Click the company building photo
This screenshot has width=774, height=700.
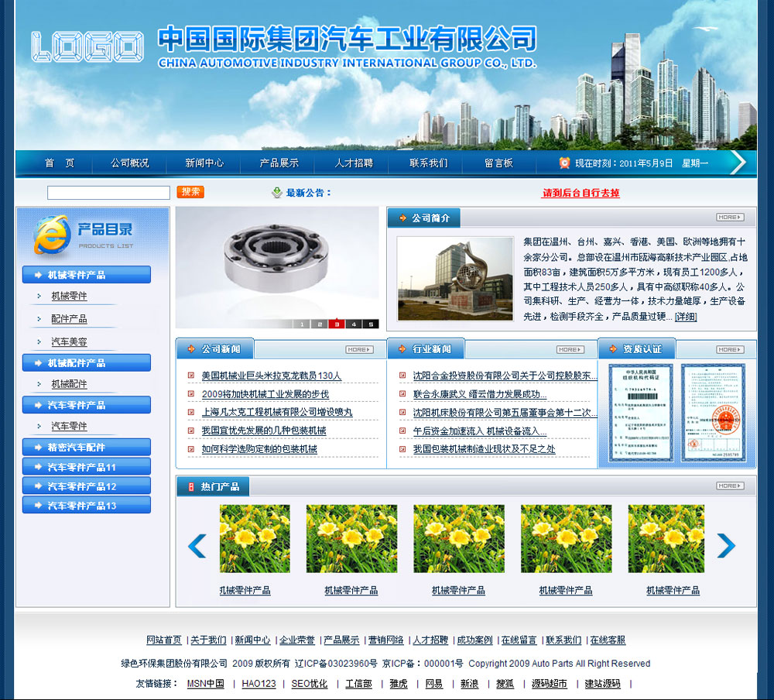[455, 279]
